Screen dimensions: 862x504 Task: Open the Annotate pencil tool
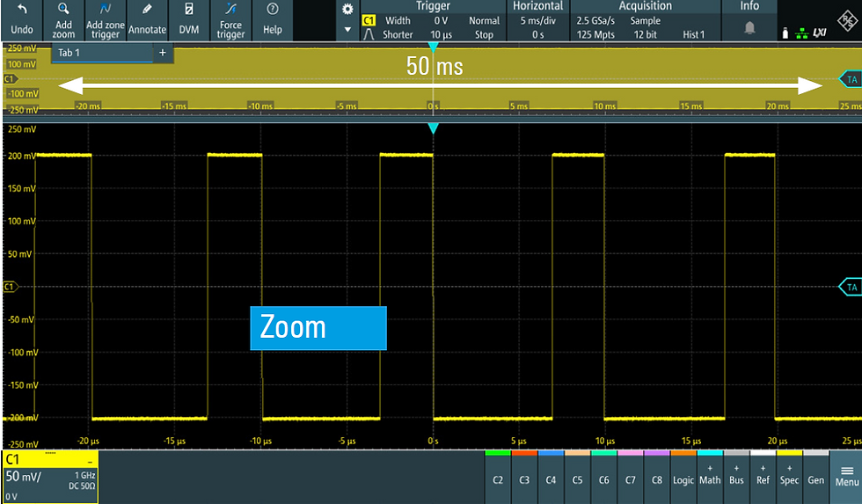point(147,20)
